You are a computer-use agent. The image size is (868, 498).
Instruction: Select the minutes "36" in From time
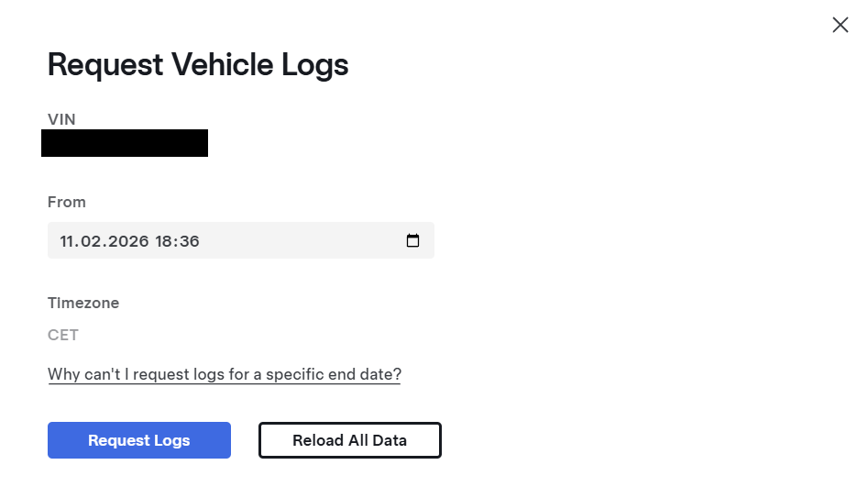(x=190, y=242)
